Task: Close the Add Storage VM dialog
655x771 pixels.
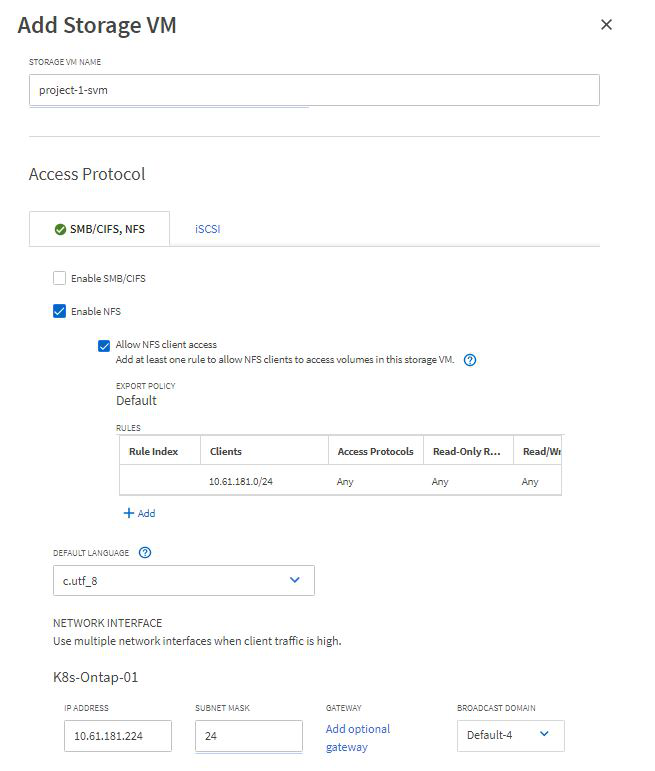Action: tap(606, 25)
